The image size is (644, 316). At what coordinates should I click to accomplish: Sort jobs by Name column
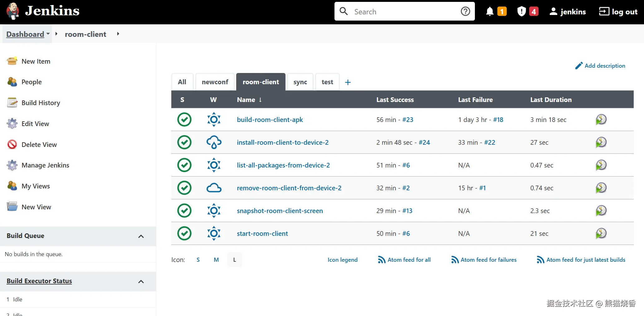(249, 100)
